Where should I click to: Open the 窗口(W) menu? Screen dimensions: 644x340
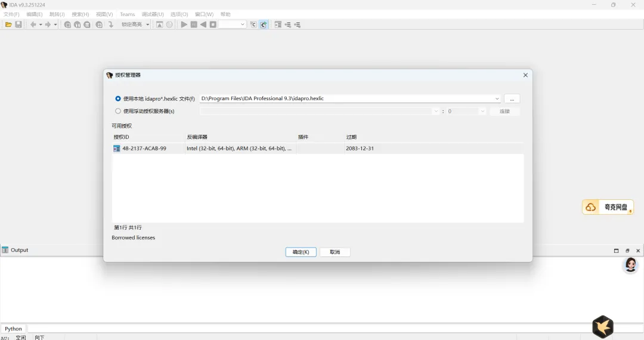click(204, 14)
